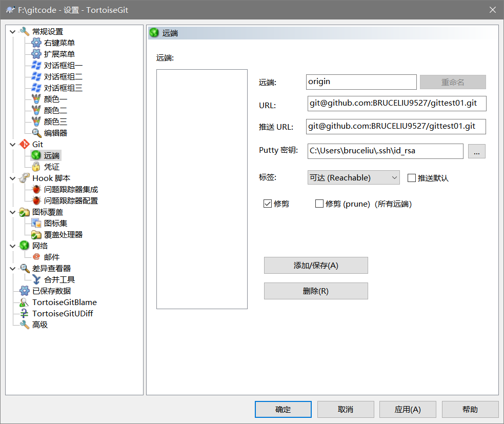The width and height of the screenshot is (504, 424).
Task: Click the 确定 button
Action: click(283, 409)
